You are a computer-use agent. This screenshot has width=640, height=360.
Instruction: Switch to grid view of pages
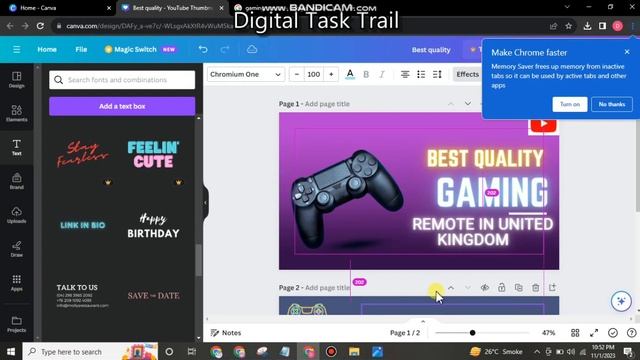(x=575, y=333)
